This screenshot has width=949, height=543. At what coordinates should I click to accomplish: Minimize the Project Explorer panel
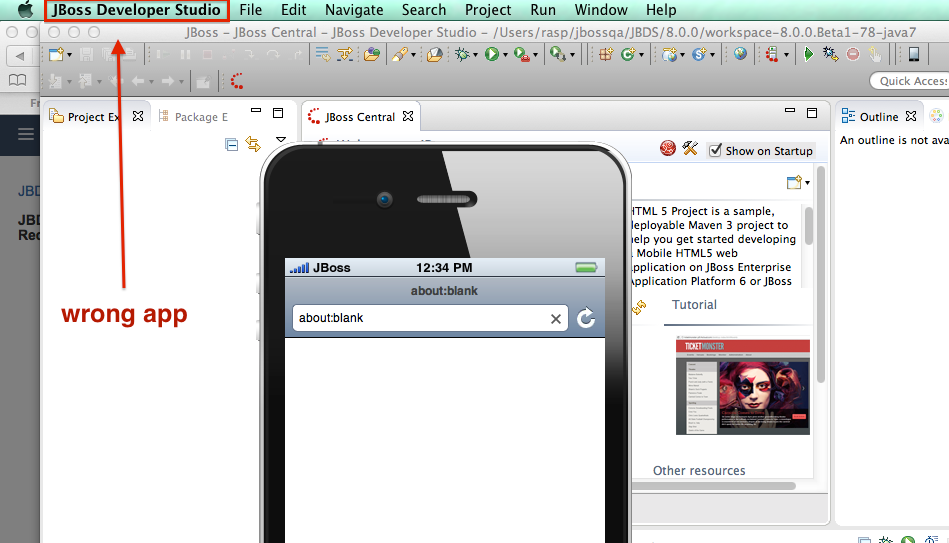(x=256, y=111)
